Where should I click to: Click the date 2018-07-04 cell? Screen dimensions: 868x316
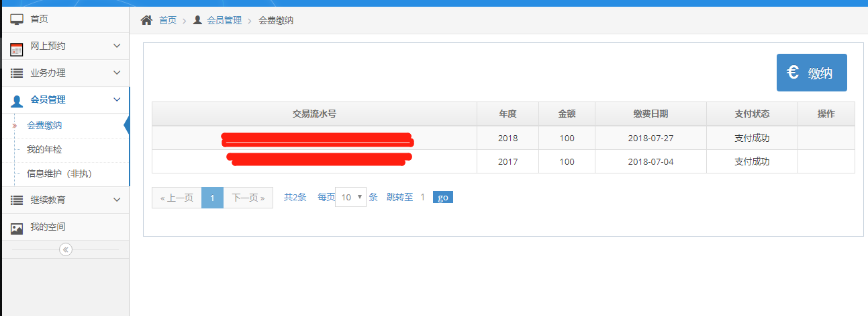650,161
